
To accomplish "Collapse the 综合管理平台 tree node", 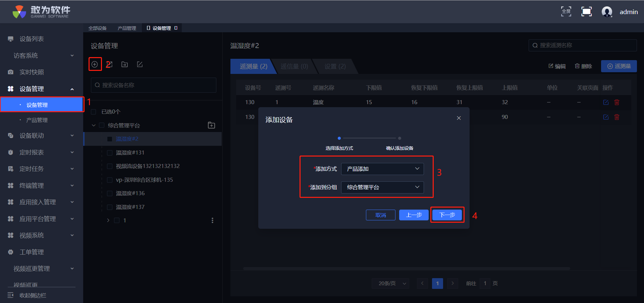I will click(94, 125).
